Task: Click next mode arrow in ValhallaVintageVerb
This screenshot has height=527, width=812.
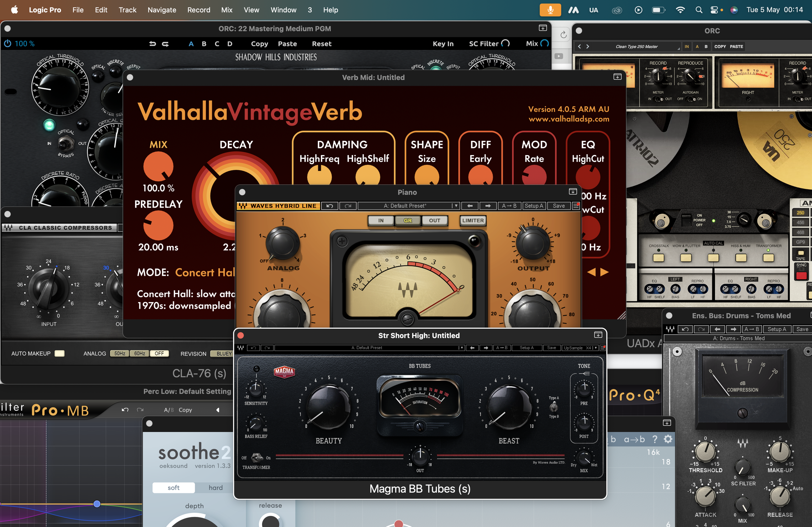Action: 604,272
